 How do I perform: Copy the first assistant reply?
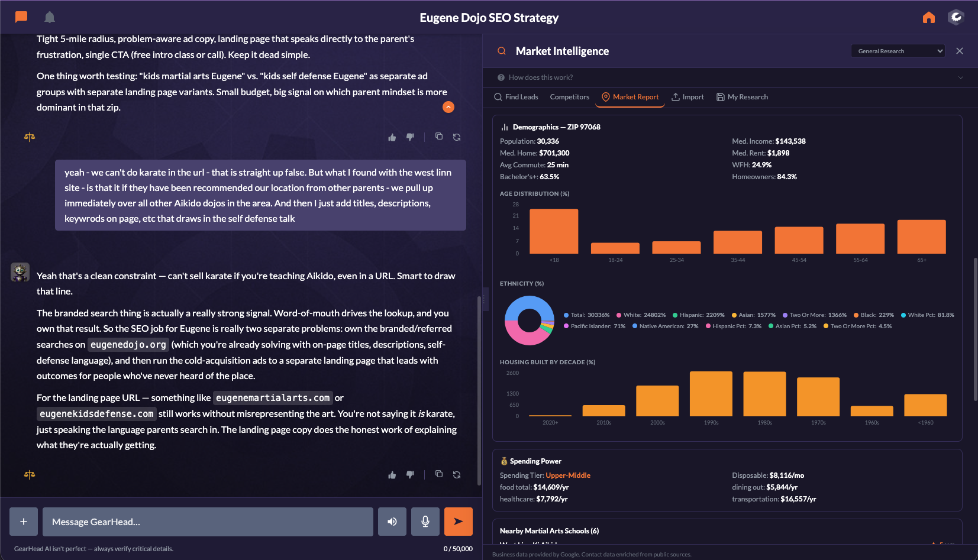point(439,137)
